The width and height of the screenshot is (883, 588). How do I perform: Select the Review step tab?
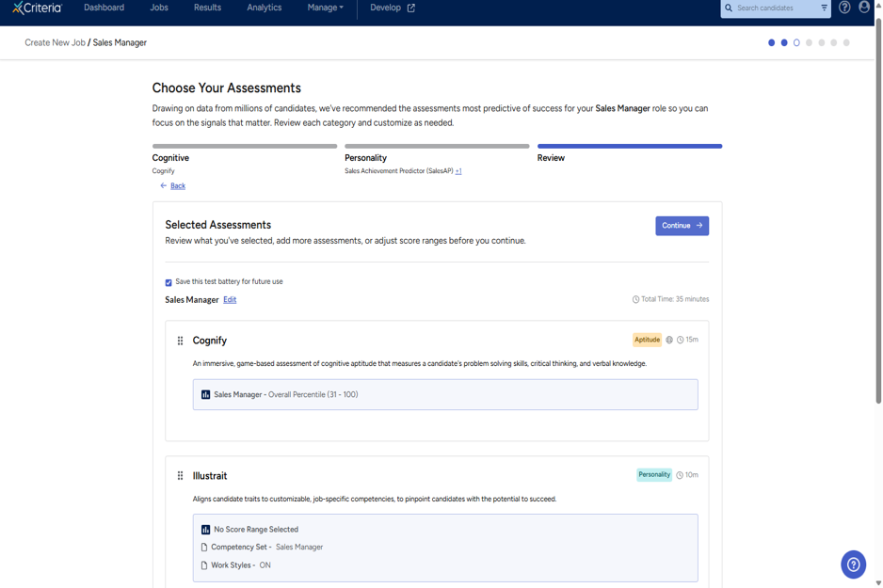pos(551,158)
